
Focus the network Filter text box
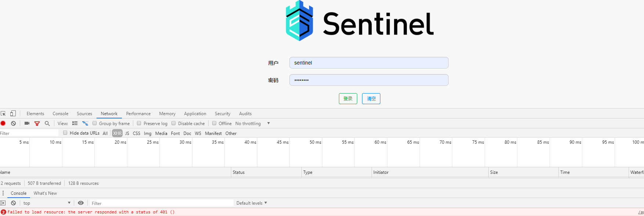point(29,133)
